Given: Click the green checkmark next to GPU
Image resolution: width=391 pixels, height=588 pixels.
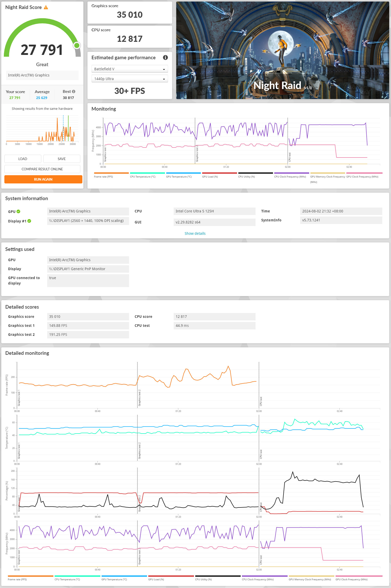Looking at the screenshot, I should coord(18,211).
